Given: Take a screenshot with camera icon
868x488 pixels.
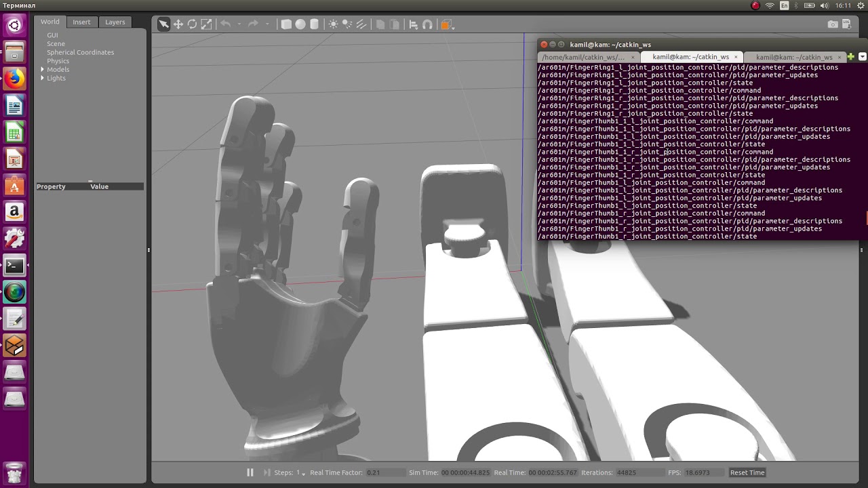Looking at the screenshot, I should [833, 24].
